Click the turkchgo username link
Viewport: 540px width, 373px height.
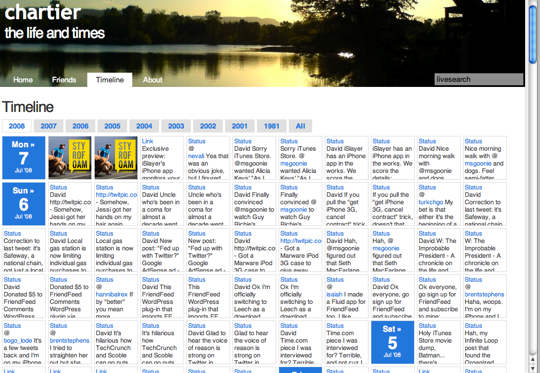[x=430, y=202]
